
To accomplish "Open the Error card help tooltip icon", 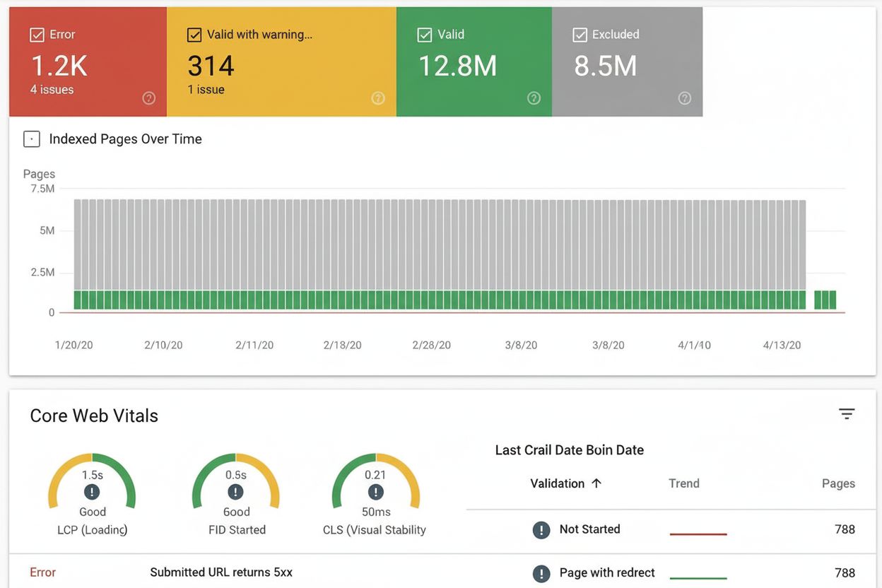I will point(148,99).
